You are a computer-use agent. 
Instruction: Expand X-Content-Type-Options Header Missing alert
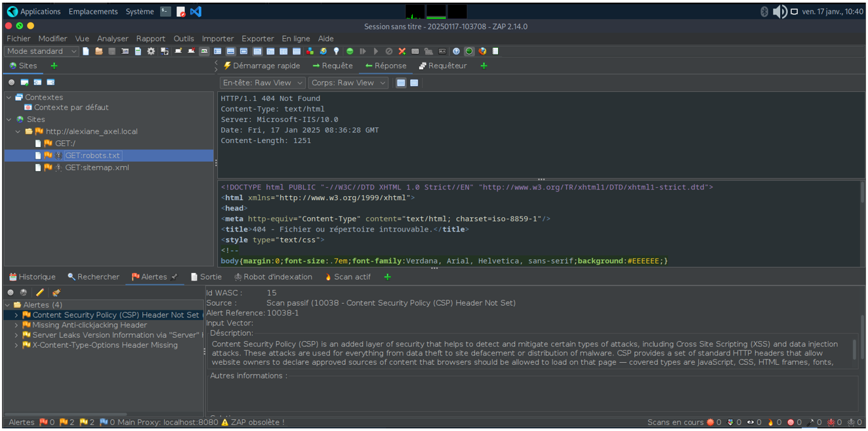pyautogui.click(x=16, y=345)
